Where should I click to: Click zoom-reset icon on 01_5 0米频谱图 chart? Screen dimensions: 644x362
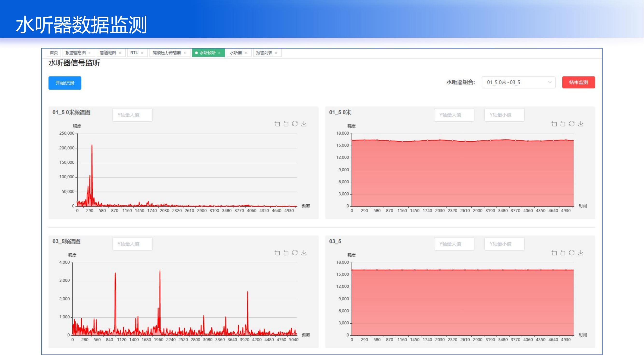tap(286, 124)
